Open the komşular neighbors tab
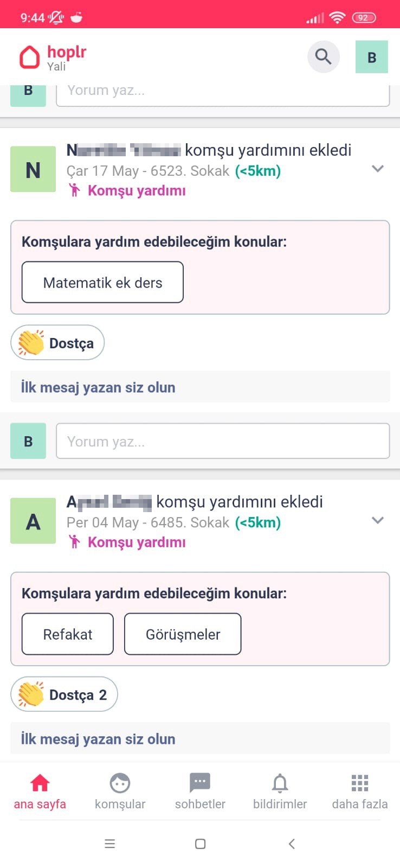The height and width of the screenshot is (868, 400). 120,791
